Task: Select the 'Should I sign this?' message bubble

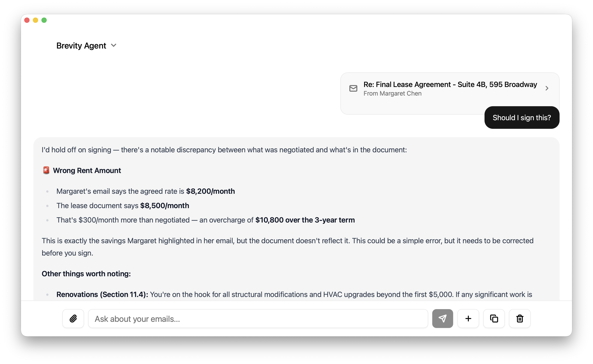Action: point(522,117)
